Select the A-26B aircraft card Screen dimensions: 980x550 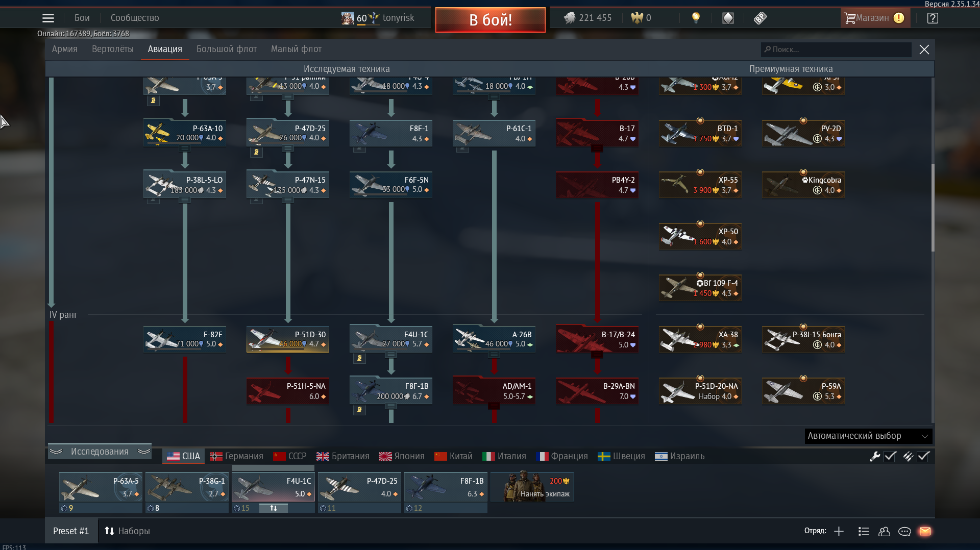[494, 339]
